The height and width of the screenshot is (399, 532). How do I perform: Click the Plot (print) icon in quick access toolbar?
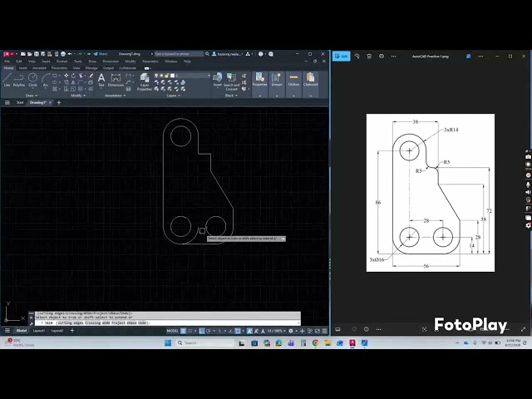(63, 54)
